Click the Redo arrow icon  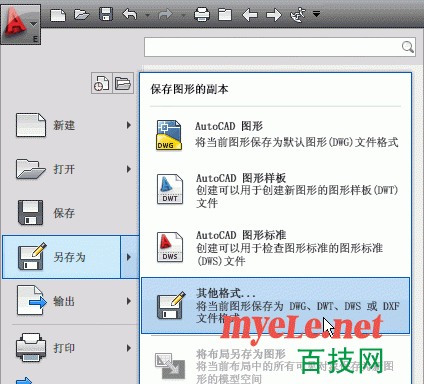coord(166,15)
